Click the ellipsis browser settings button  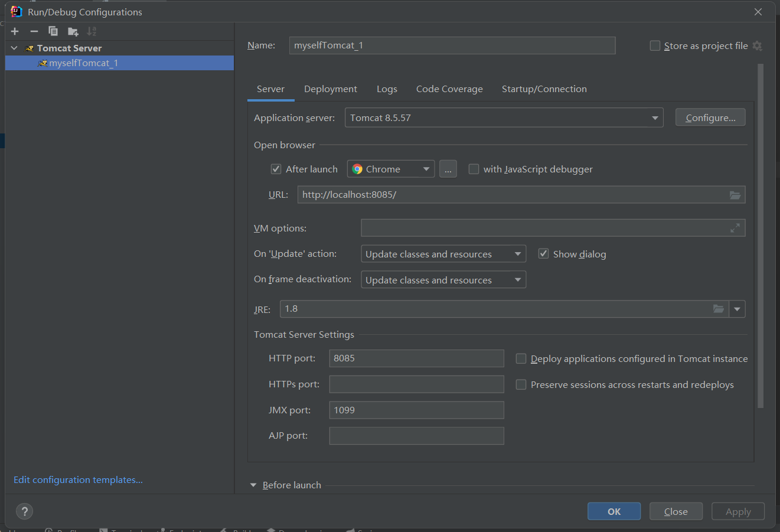448,169
